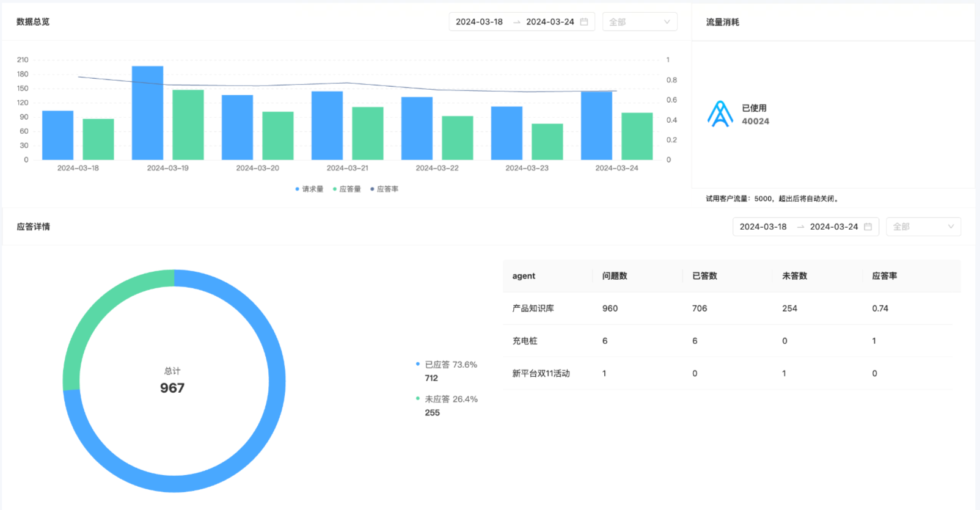
Task: Click the blue request bar for 2024-03-22
Action: pos(417,129)
